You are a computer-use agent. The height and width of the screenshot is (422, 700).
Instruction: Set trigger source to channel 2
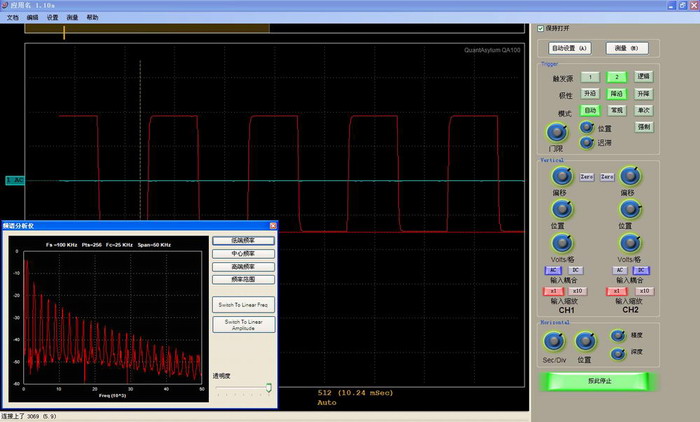617,77
